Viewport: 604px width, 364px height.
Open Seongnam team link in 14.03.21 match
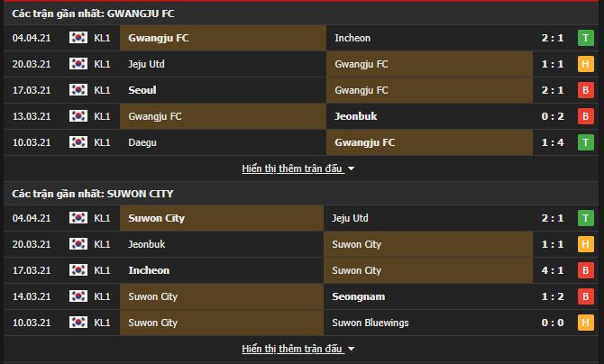click(358, 296)
